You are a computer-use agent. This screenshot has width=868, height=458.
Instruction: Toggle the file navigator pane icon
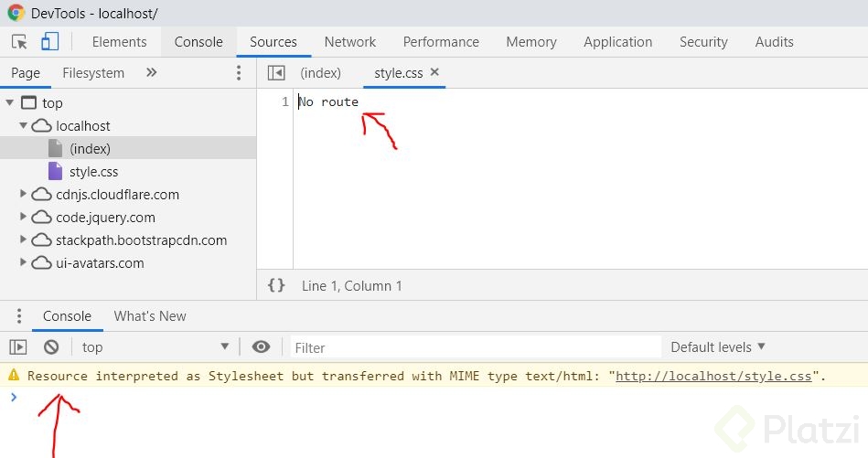click(275, 73)
